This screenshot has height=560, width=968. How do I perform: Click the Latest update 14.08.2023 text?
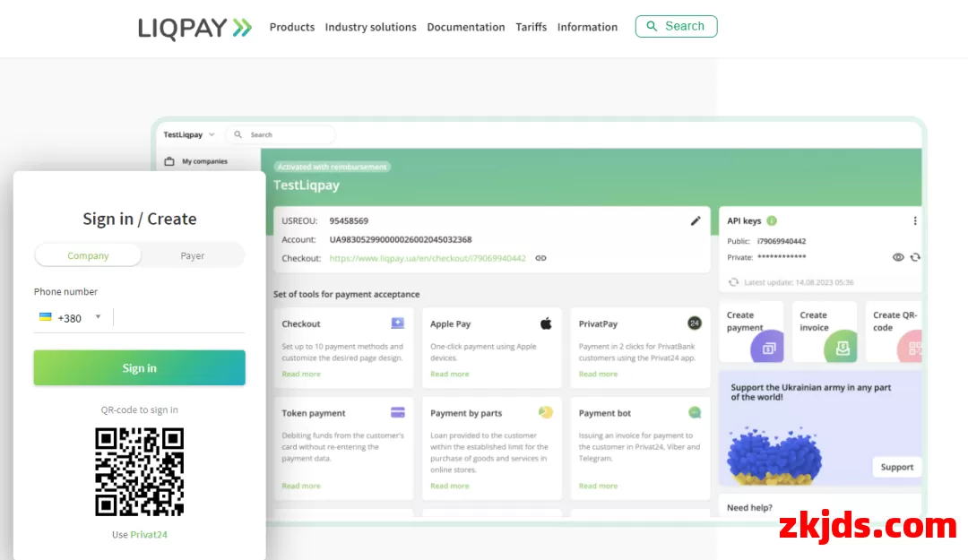(x=799, y=282)
